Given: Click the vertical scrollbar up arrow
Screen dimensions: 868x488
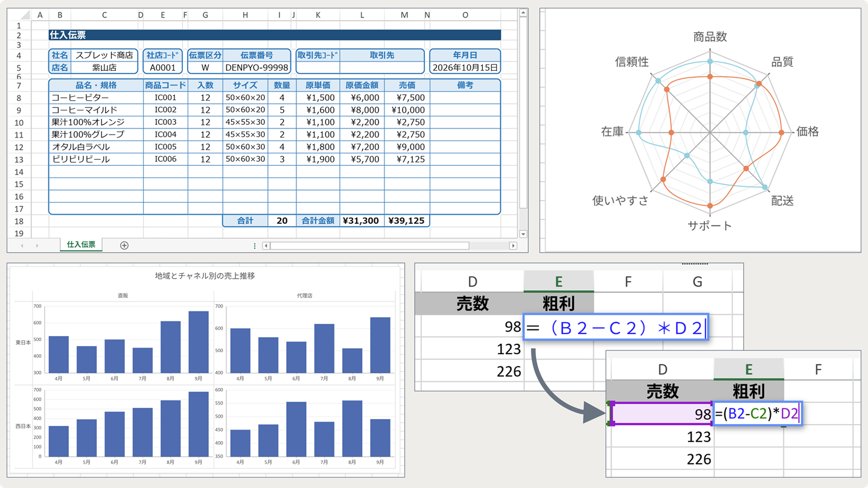Looking at the screenshot, I should tap(523, 13).
